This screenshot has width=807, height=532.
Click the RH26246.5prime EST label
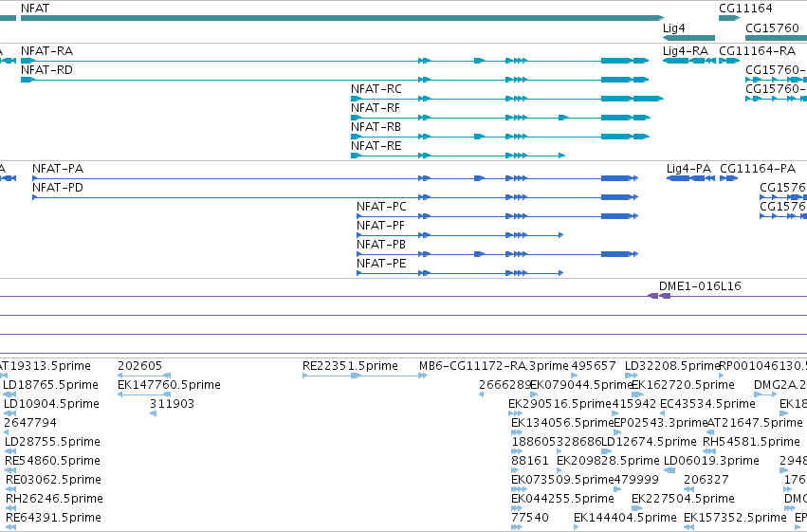coord(54,500)
